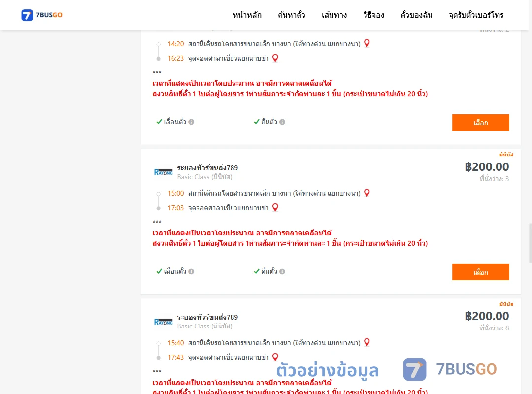Click ระยองทัวร์ขนส่ง789 name on 15:00 trip
The image size is (532, 394).
[207, 168]
